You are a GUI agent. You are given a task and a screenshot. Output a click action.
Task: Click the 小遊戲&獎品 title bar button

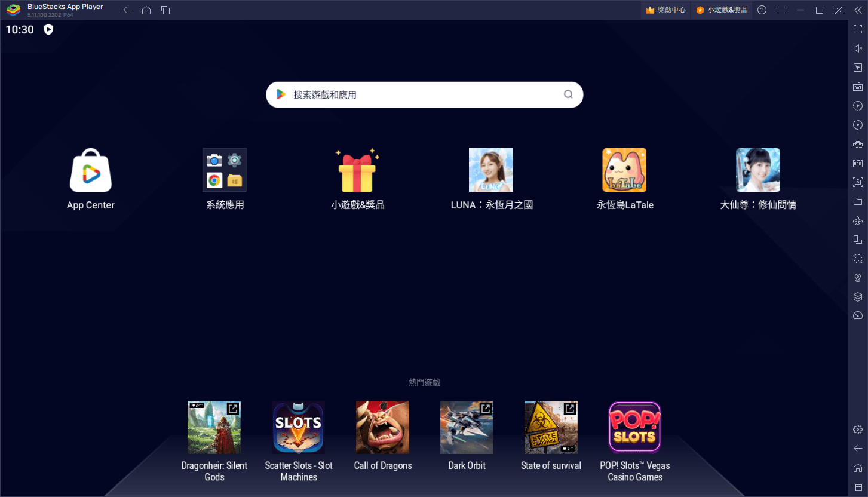[x=722, y=10]
